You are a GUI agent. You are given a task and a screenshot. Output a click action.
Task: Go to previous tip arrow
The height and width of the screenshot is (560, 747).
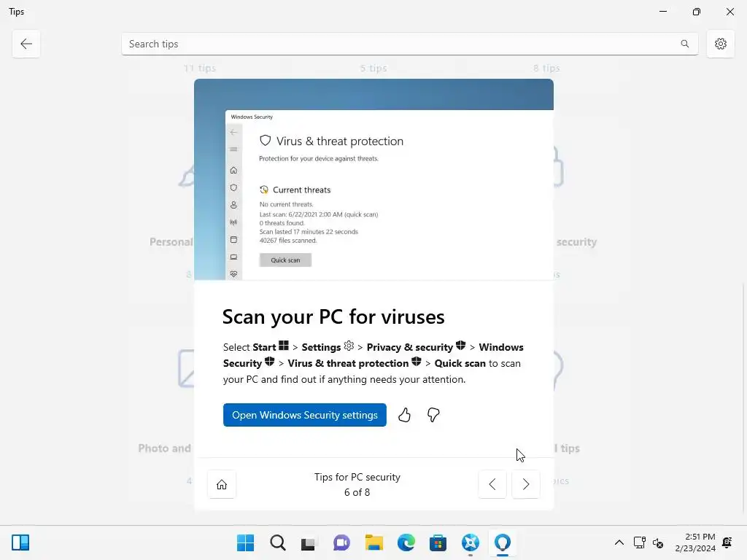(492, 484)
